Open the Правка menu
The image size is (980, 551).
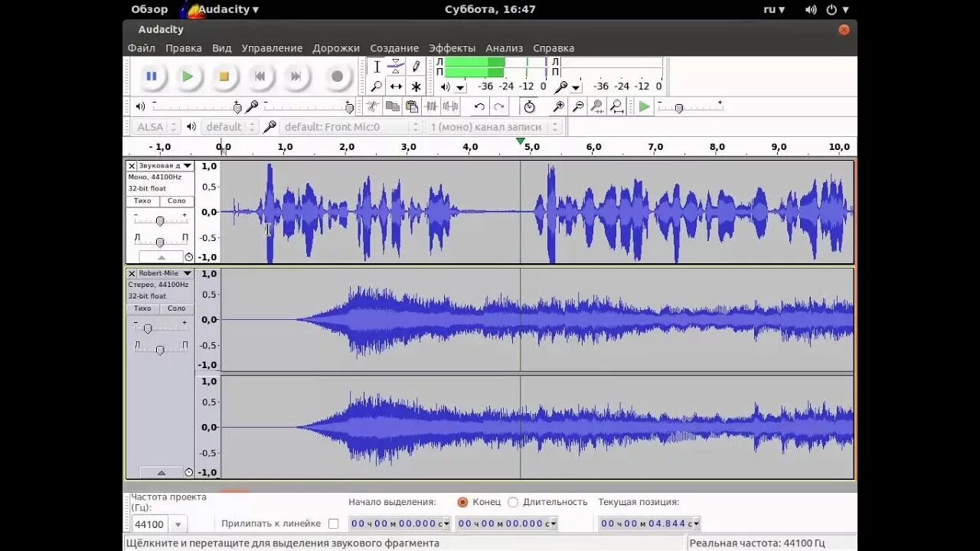click(184, 47)
